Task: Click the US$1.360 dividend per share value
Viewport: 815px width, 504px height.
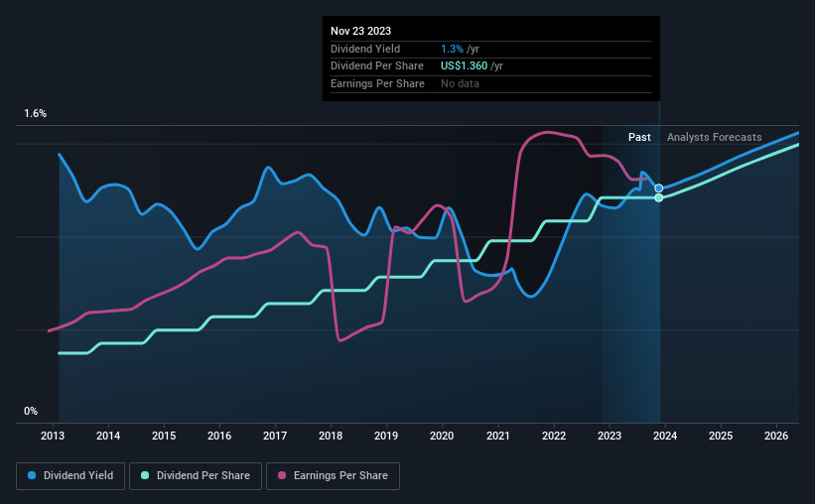Action: coord(472,65)
